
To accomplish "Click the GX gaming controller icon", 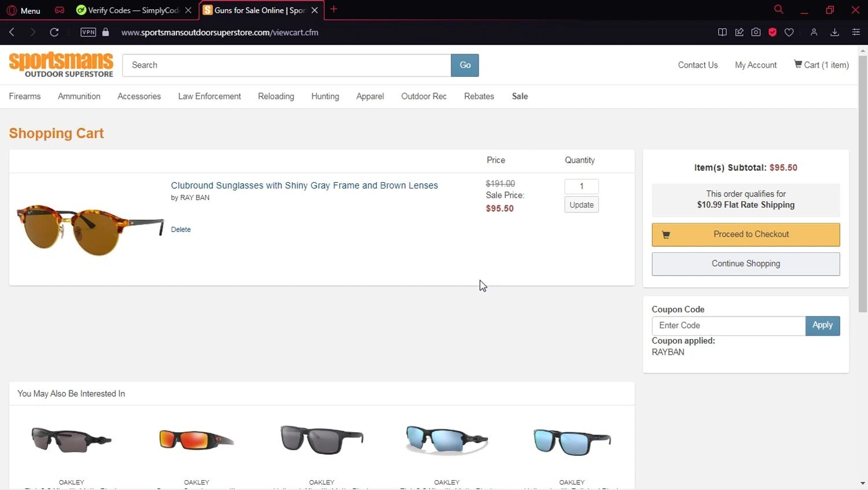I will (x=60, y=10).
